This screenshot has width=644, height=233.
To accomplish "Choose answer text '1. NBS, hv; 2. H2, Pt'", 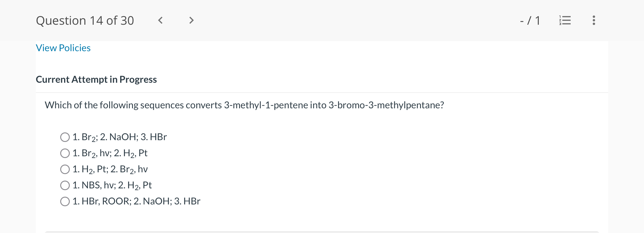I will [x=112, y=185].
